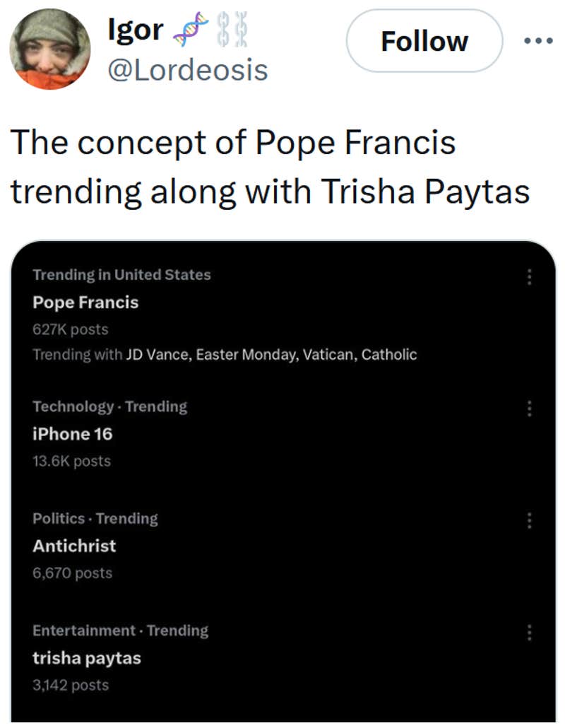
Task: Open more options for the Pope Francis trend
Action: click(530, 277)
